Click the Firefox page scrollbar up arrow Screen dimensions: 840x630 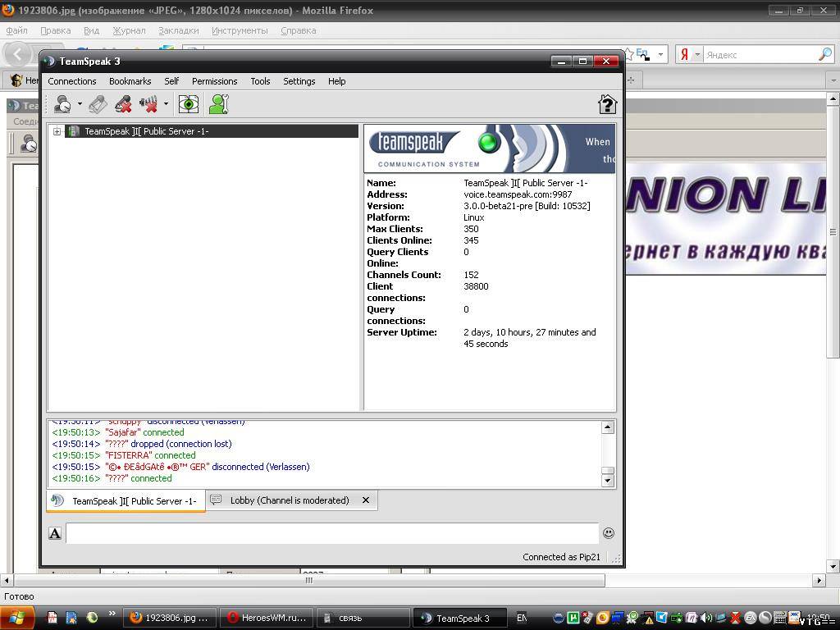pos(833,98)
